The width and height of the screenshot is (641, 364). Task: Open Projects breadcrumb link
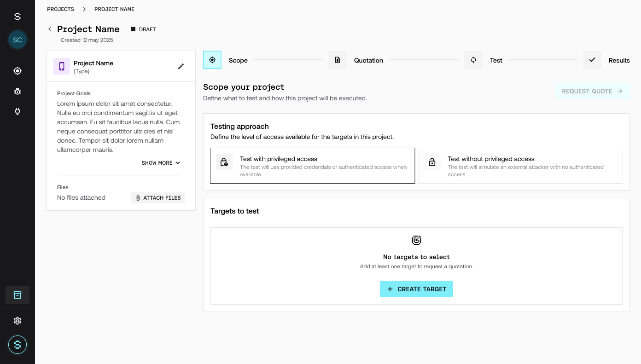coord(60,9)
